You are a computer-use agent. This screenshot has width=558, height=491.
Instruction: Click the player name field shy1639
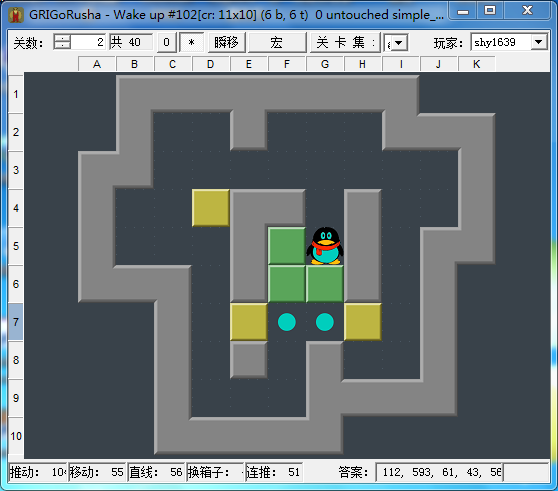click(x=501, y=42)
